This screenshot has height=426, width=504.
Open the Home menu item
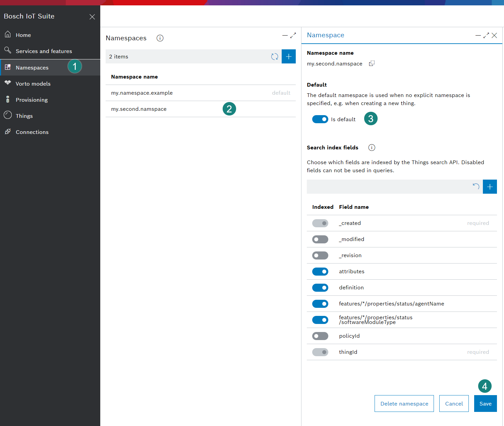[x=50, y=35]
